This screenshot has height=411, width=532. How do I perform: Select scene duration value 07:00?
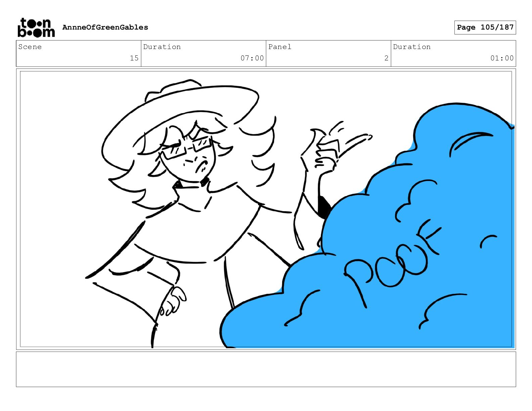point(252,58)
